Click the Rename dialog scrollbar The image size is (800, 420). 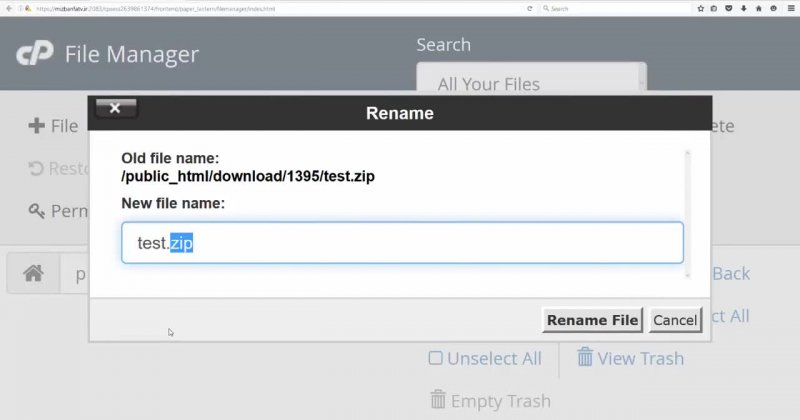coord(686,213)
